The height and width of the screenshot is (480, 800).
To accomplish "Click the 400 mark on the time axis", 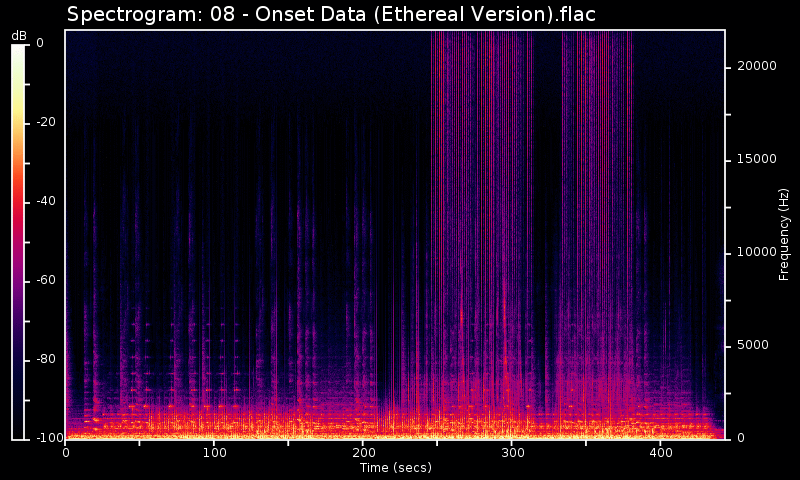I will 660,453.
